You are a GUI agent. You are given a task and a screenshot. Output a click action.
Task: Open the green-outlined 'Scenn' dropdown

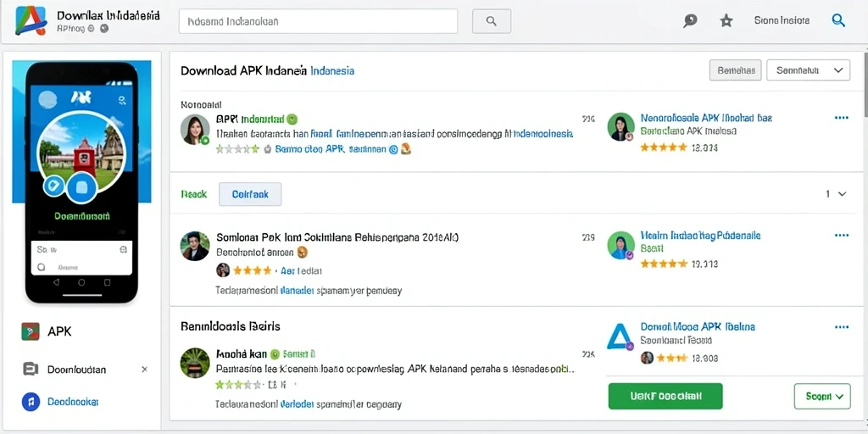click(822, 397)
